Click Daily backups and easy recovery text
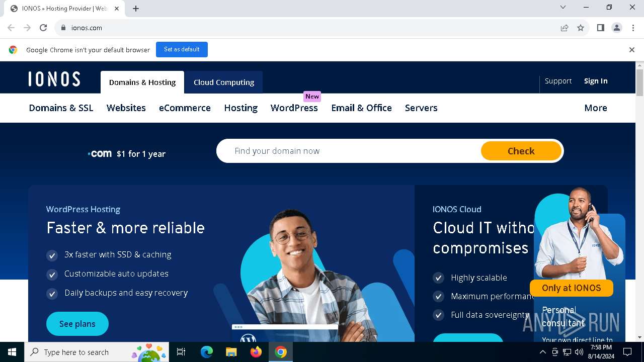644x362 pixels. pos(126,293)
